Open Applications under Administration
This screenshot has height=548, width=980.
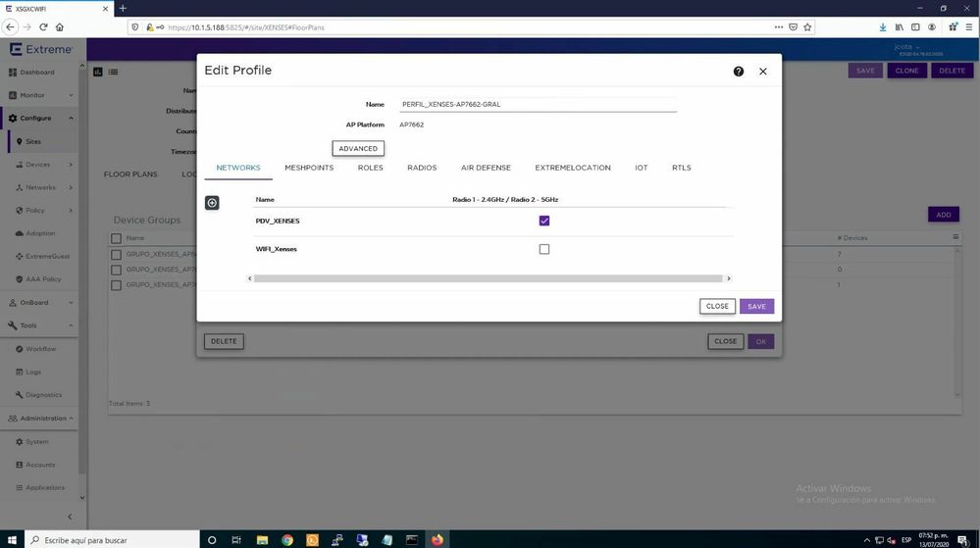click(x=45, y=487)
